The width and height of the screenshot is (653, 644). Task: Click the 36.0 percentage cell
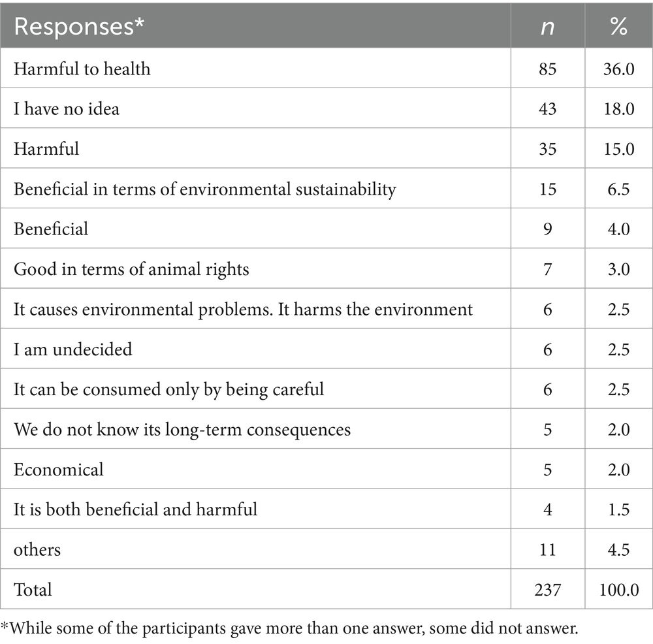tap(618, 69)
